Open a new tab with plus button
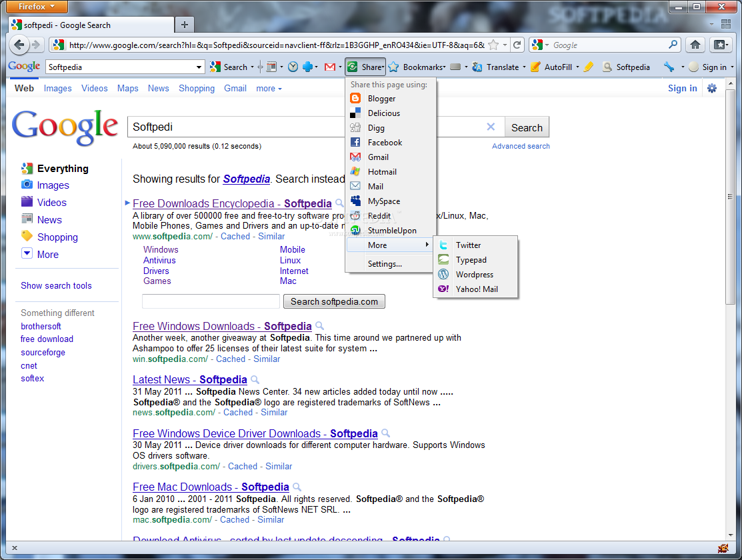742x560 pixels. click(185, 25)
